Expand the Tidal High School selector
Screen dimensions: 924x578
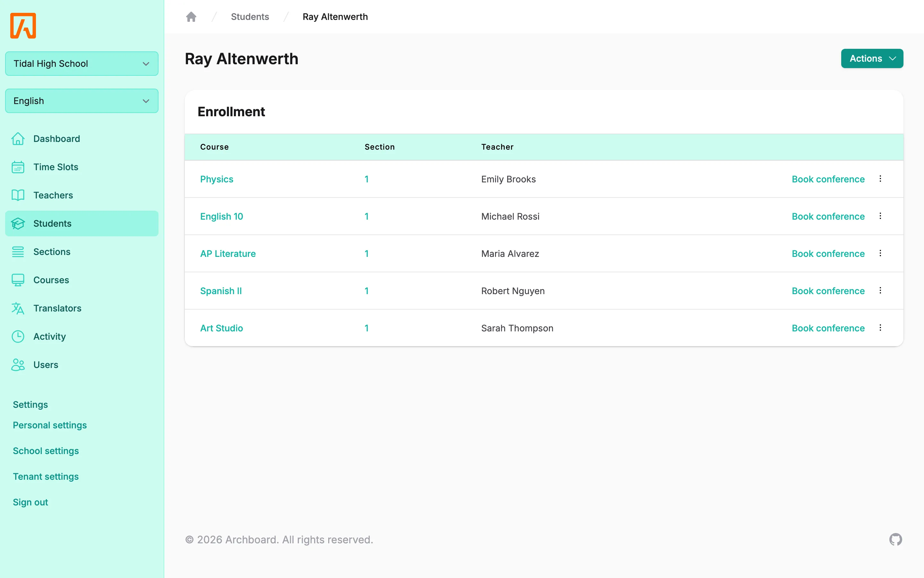[x=82, y=64]
